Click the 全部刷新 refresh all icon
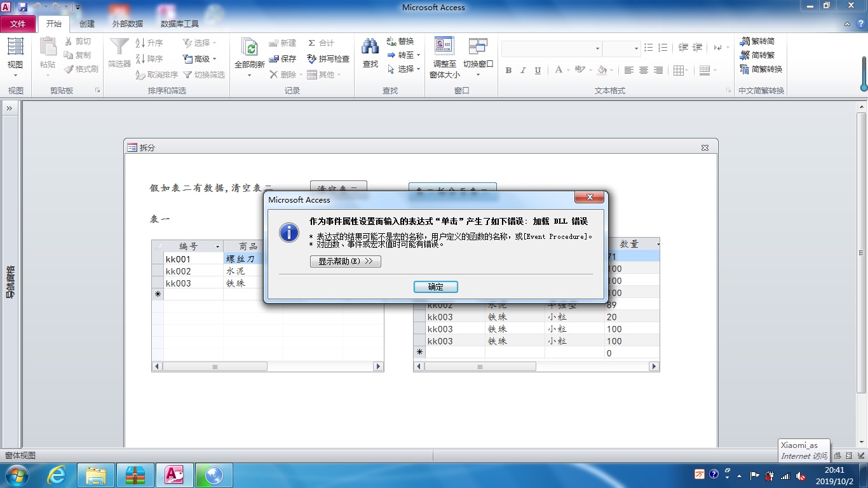The width and height of the screenshot is (868, 488). pyautogui.click(x=249, y=48)
